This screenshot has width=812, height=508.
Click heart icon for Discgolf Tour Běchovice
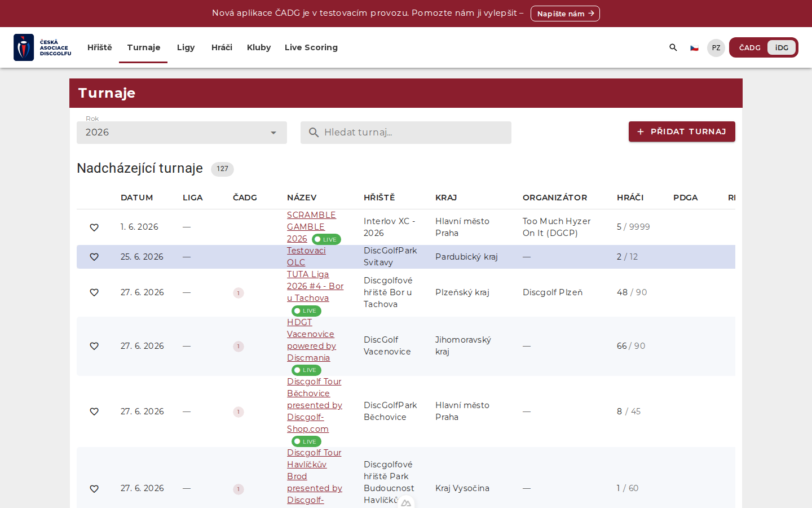[x=94, y=411]
